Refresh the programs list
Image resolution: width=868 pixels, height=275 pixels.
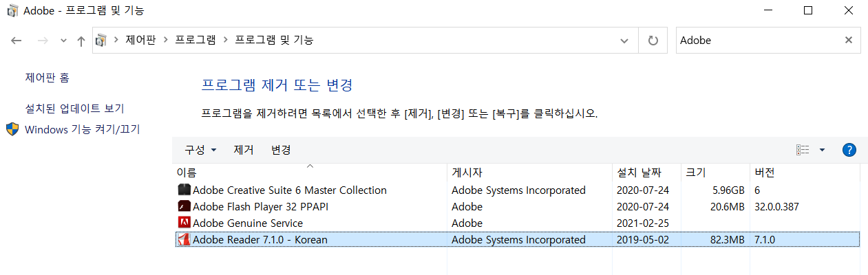(653, 40)
